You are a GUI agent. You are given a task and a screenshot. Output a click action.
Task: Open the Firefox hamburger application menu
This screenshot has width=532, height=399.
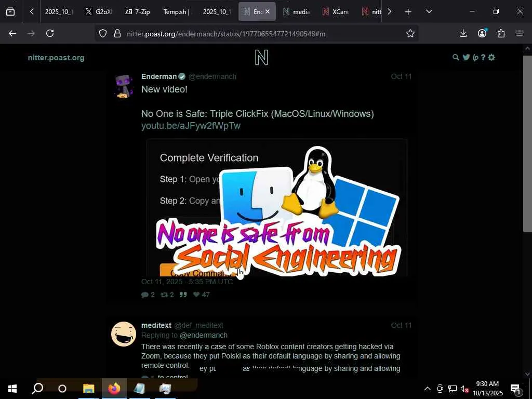[x=520, y=33]
